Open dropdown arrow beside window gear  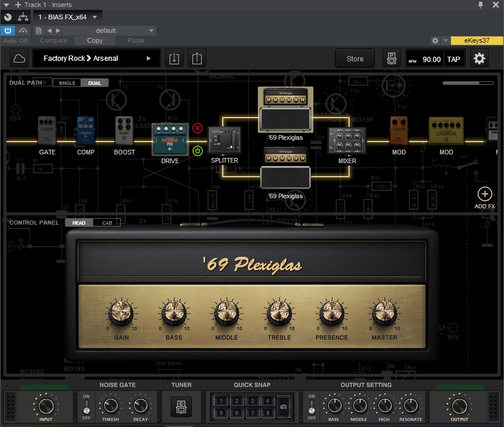pyautogui.click(x=445, y=40)
